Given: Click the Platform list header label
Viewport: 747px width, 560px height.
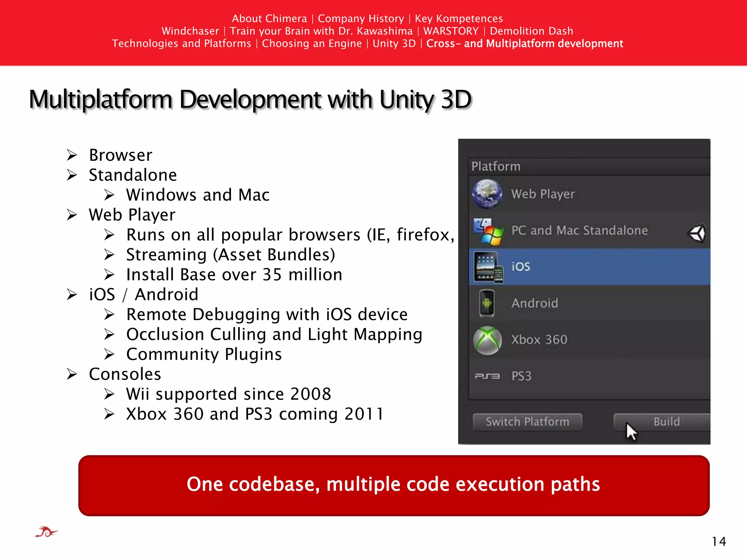Looking at the screenshot, I should (x=496, y=166).
